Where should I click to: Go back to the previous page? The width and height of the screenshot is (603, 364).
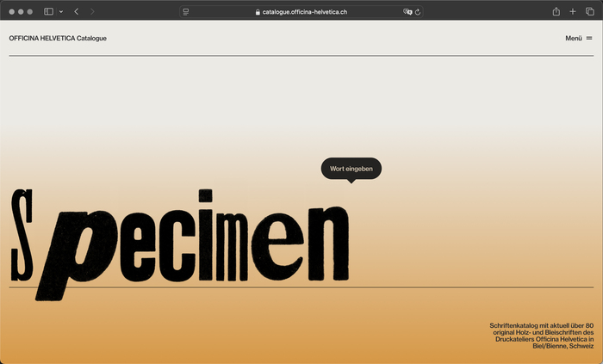(76, 12)
